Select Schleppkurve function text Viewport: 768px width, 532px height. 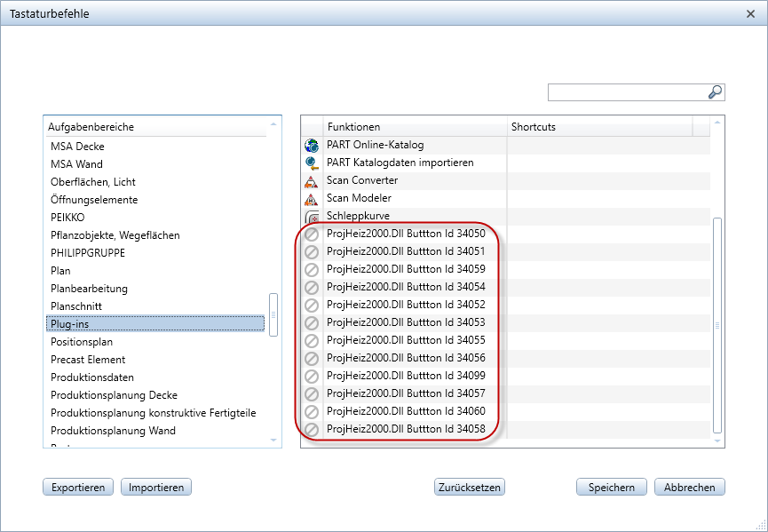(358, 216)
